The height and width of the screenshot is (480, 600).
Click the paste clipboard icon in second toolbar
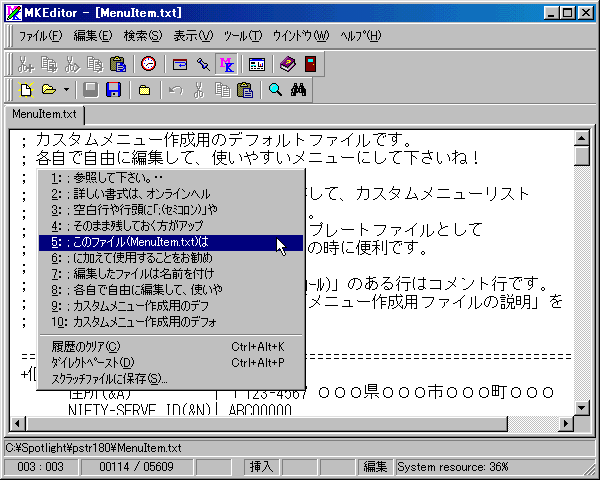[245, 90]
